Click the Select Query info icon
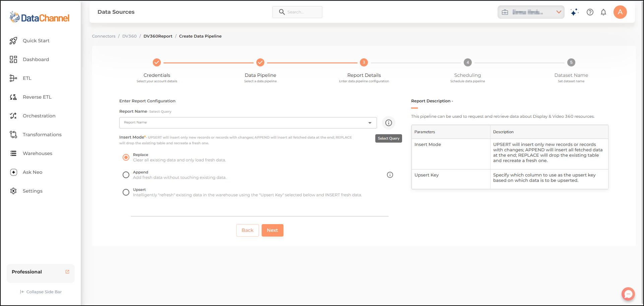The height and width of the screenshot is (306, 644). 389,123
